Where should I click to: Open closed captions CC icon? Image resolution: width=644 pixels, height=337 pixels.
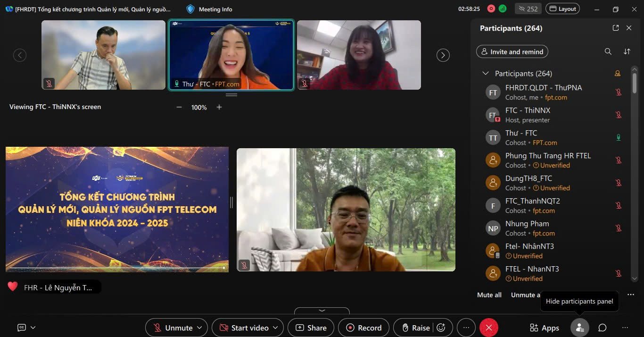click(21, 328)
